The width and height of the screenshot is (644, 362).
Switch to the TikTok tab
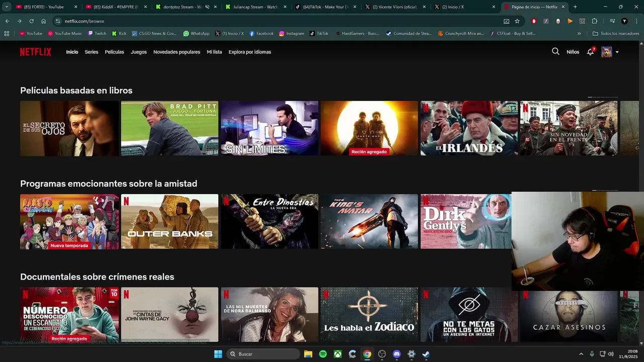325,7
